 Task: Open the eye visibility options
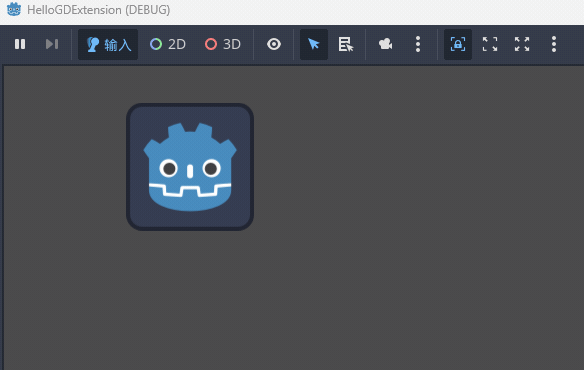pyautogui.click(x=274, y=44)
